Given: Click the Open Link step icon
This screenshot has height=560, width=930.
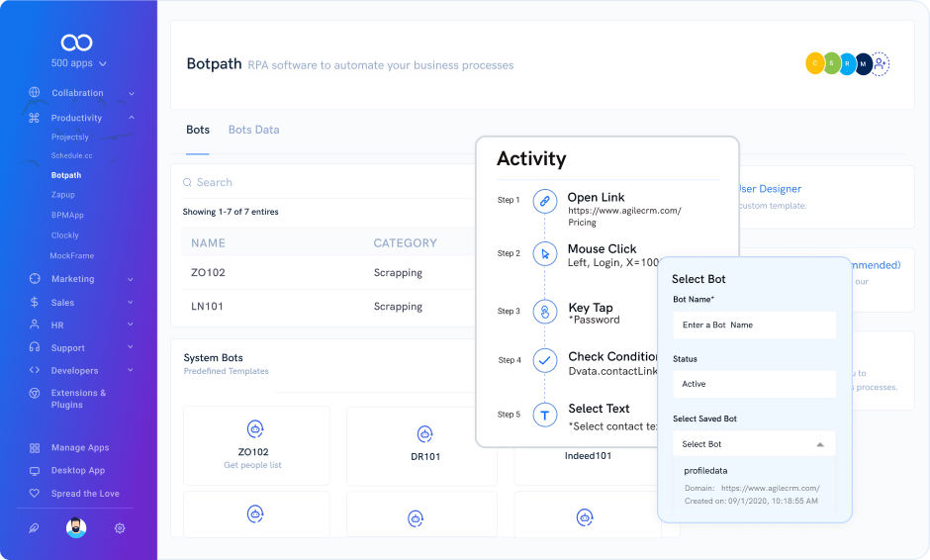Looking at the screenshot, I should pyautogui.click(x=544, y=201).
